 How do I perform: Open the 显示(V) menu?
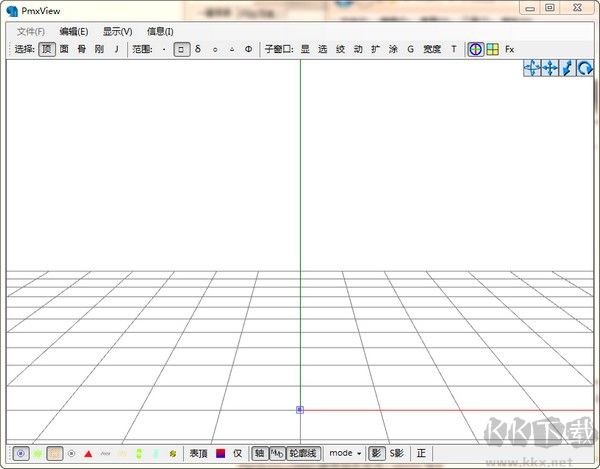117,31
